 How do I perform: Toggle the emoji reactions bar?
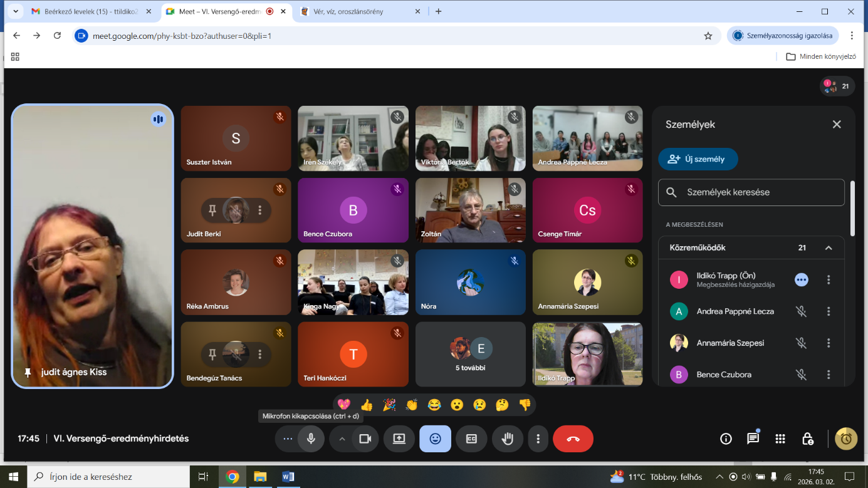coord(435,439)
